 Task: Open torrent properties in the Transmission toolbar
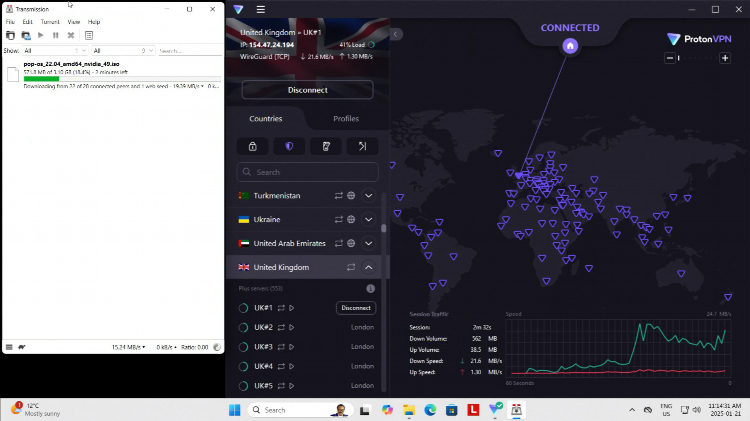coord(88,35)
